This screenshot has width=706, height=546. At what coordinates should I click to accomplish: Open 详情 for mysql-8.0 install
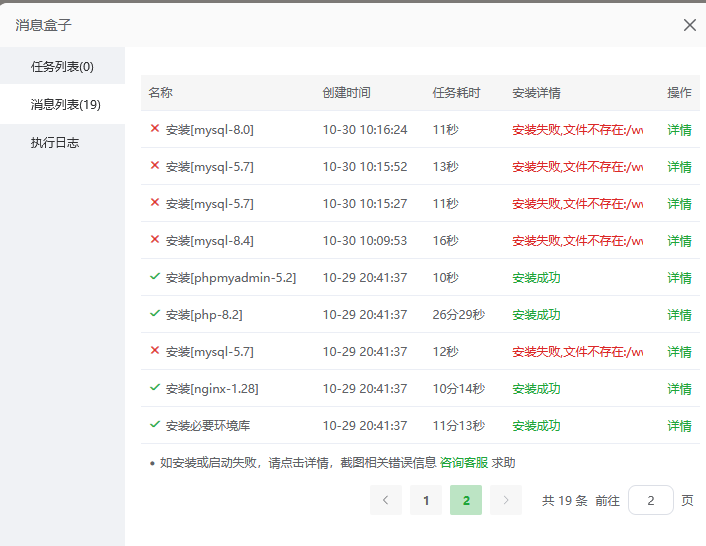coord(679,130)
